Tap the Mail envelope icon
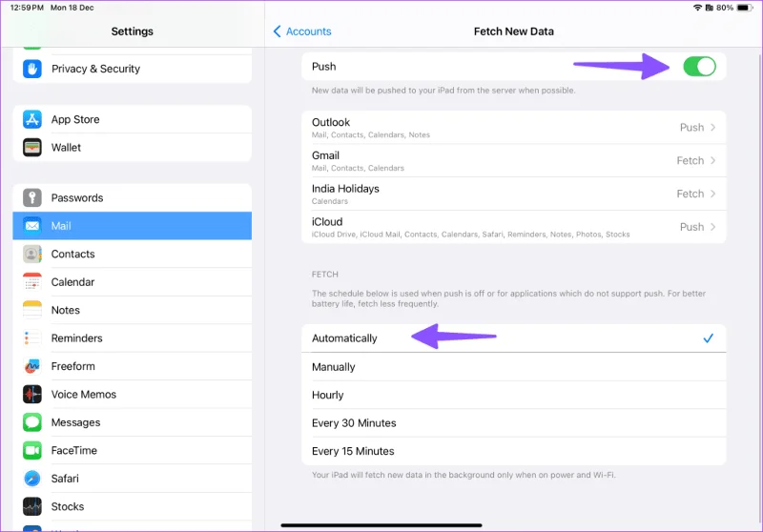This screenshot has height=532, width=763. [32, 226]
